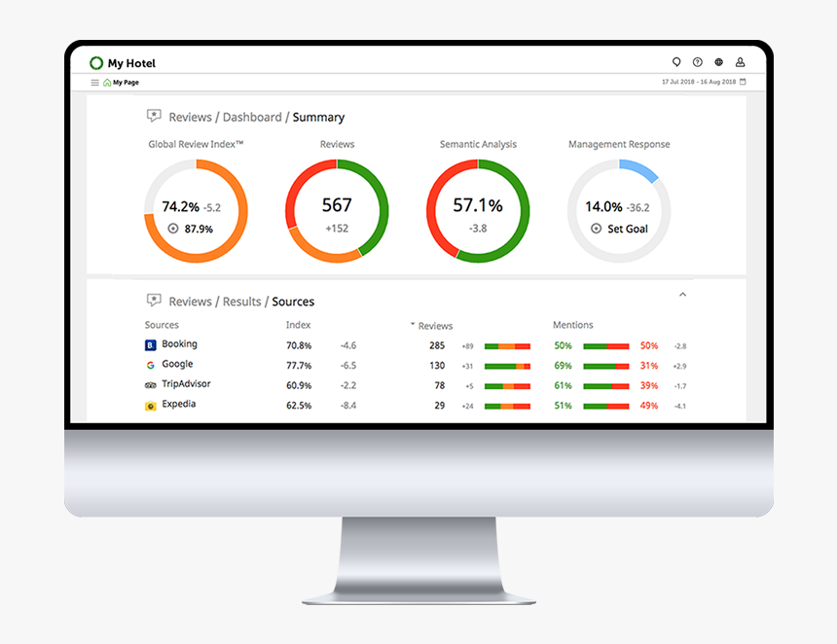The width and height of the screenshot is (837, 644).
Task: Click the 87.9% goal value
Action: pos(199,229)
